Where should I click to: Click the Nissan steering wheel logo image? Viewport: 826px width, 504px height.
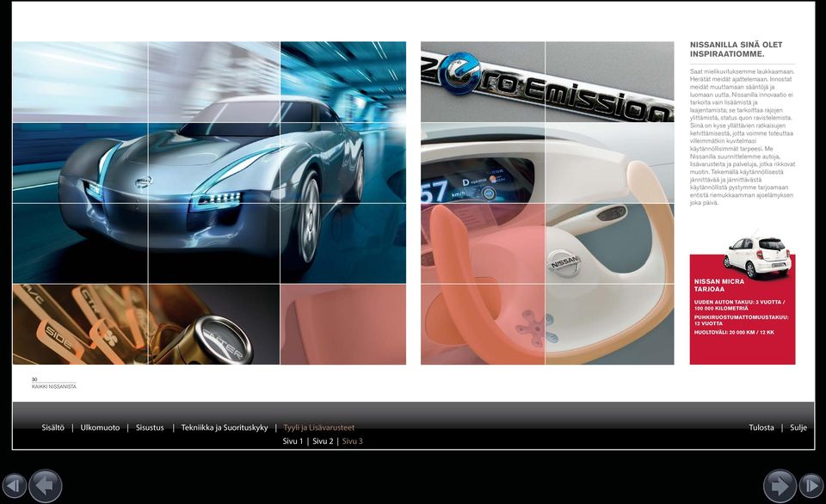pos(564,262)
